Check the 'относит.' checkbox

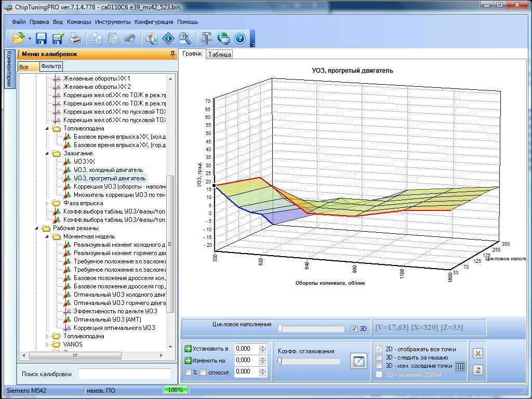point(203,372)
